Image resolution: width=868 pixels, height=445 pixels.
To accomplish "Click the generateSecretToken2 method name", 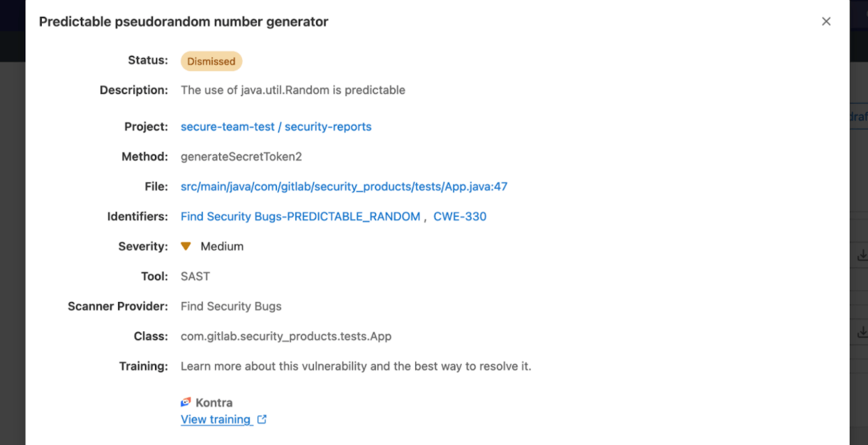I will 241,156.
